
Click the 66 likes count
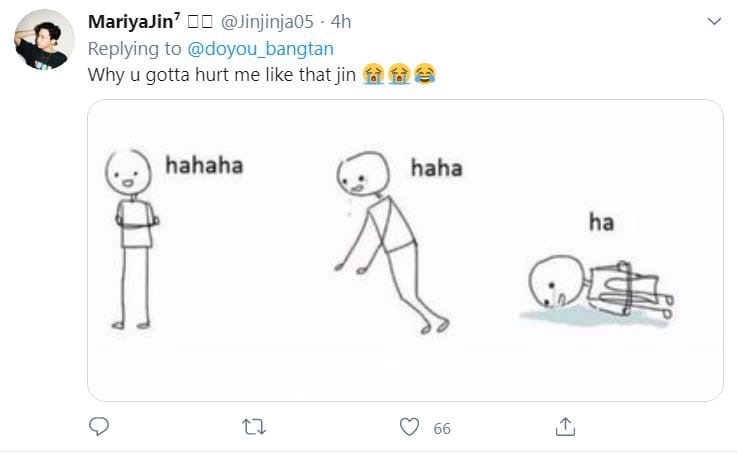pyautogui.click(x=442, y=429)
